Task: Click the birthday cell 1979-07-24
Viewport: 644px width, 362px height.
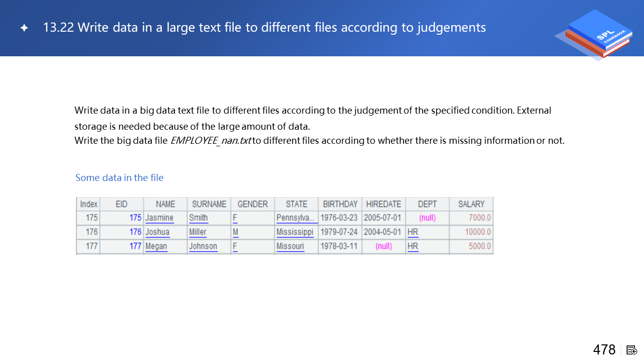Action: coord(339,232)
